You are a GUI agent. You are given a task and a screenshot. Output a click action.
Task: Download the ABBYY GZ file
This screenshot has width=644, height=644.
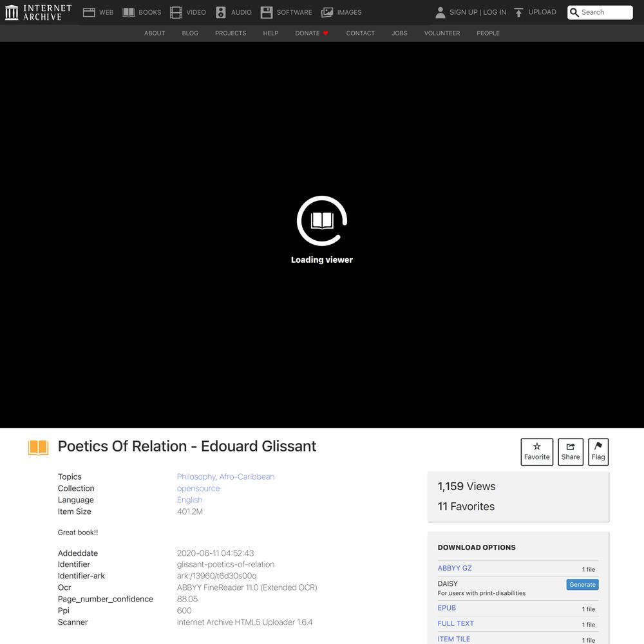pos(455,568)
